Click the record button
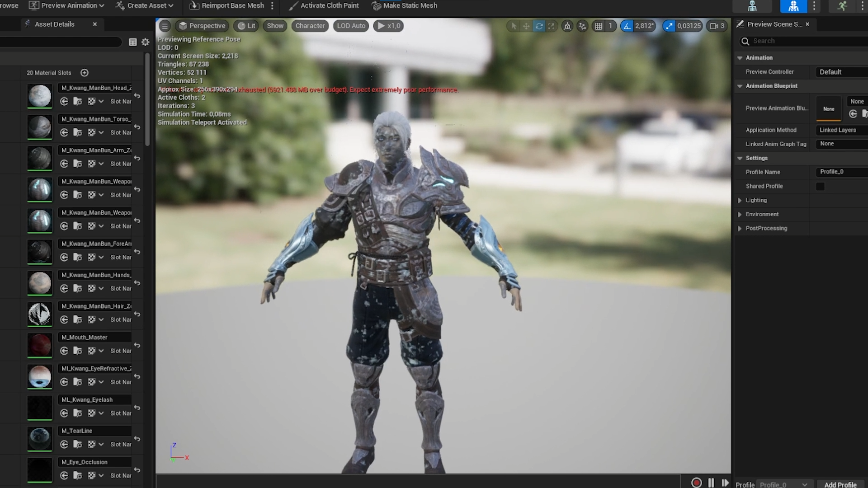 696,483
